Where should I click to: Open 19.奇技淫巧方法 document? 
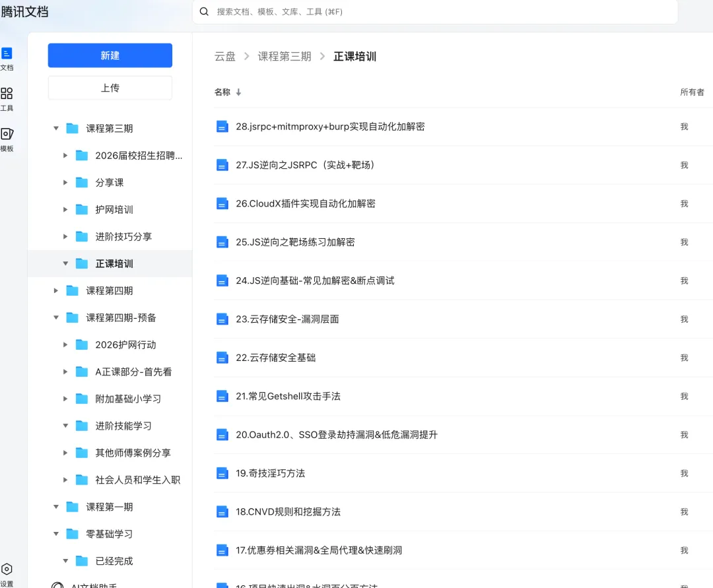tap(271, 473)
